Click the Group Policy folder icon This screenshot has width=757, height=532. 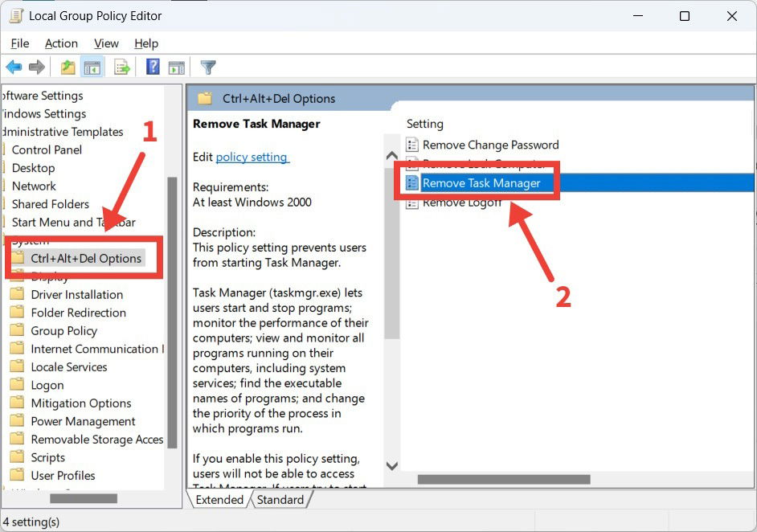click(x=18, y=330)
